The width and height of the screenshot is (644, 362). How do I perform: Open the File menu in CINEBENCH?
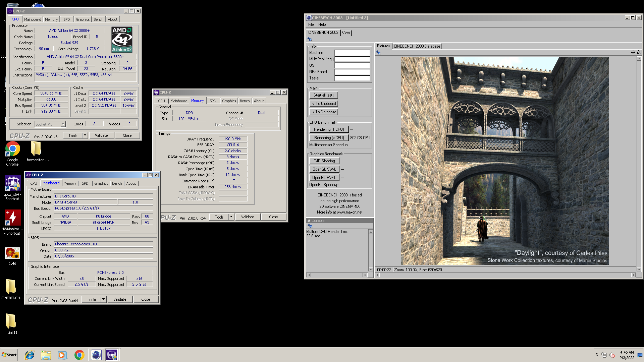(311, 24)
